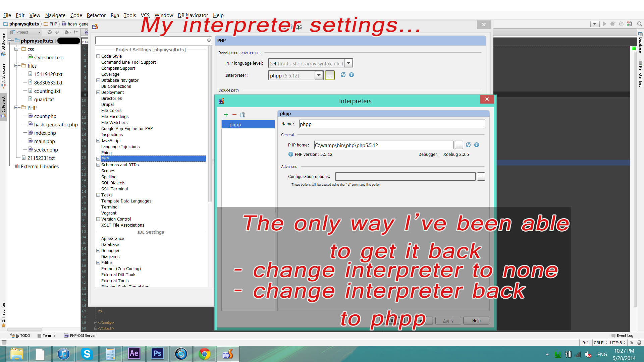Screen dimensions: 644x362
Task: Toggle the tool window quick-access icon in bottom-left corner
Action: (4, 343)
